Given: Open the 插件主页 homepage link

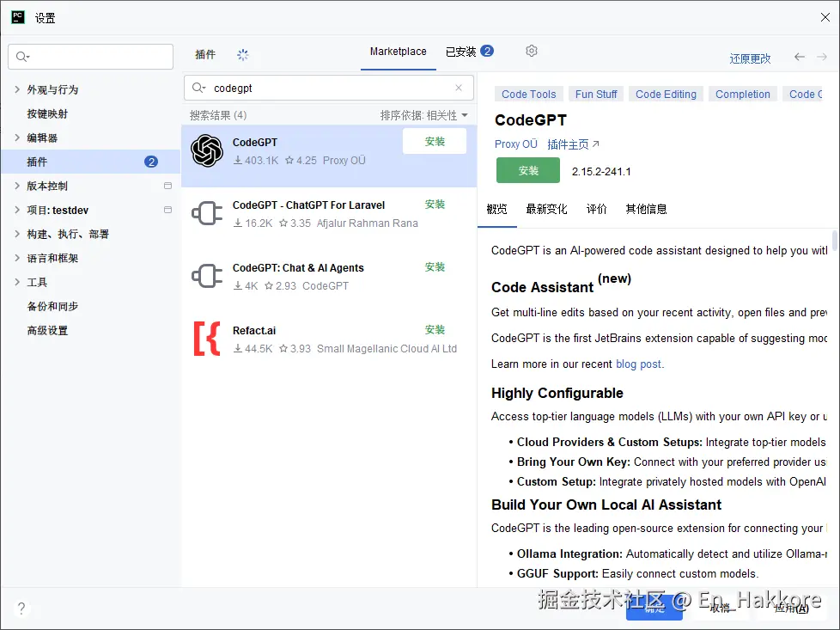Looking at the screenshot, I should pyautogui.click(x=573, y=144).
